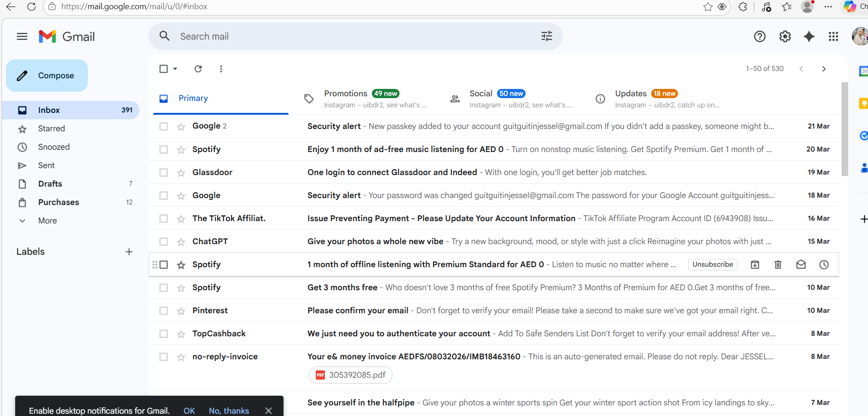The width and height of the screenshot is (868, 416).
Task: Open the select-all dropdown arrow
Action: tap(175, 69)
